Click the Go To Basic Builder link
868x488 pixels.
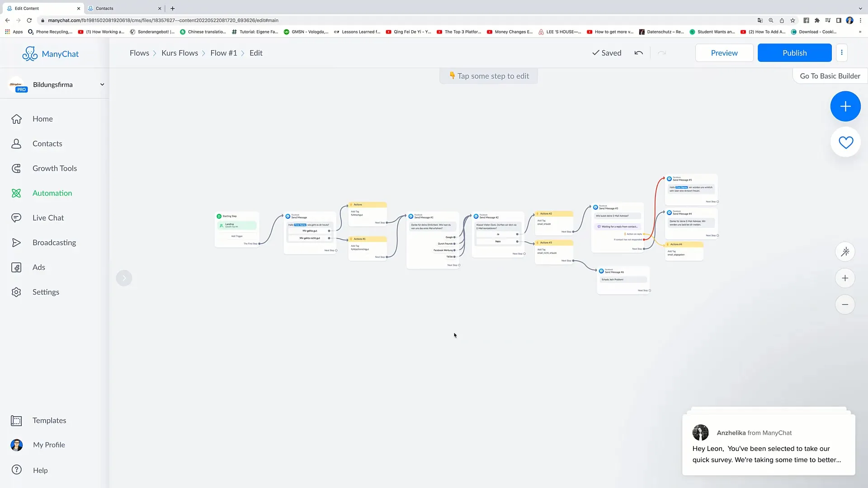pos(830,75)
